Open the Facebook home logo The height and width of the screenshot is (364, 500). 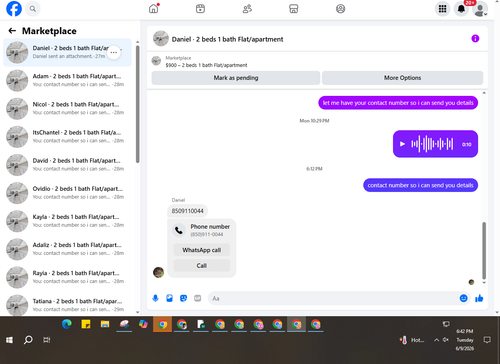tap(14, 9)
